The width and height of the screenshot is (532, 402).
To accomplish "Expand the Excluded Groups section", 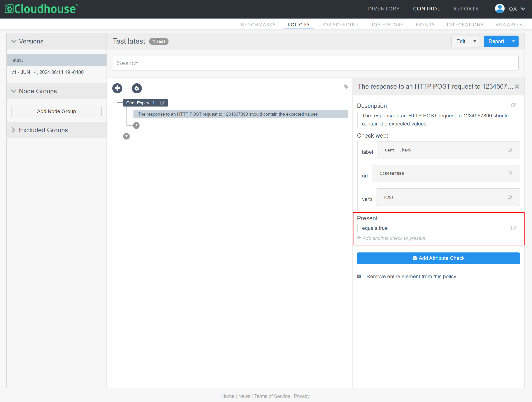I will (13, 130).
